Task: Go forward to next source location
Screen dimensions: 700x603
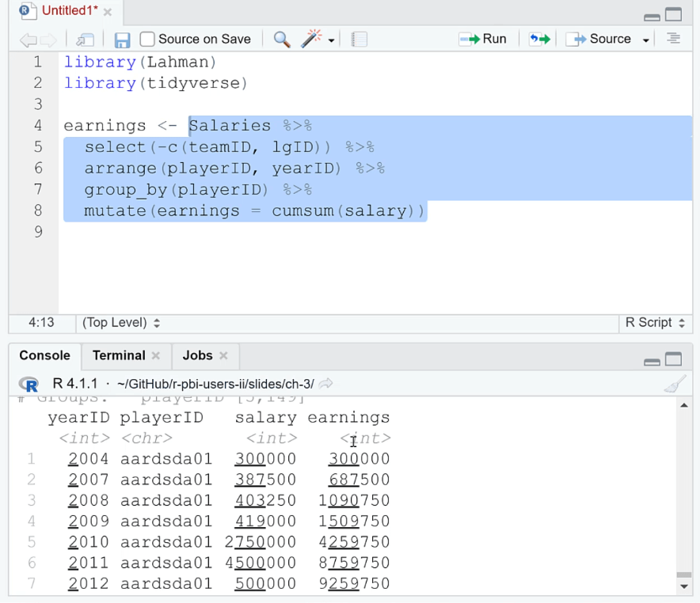Action: click(x=48, y=40)
